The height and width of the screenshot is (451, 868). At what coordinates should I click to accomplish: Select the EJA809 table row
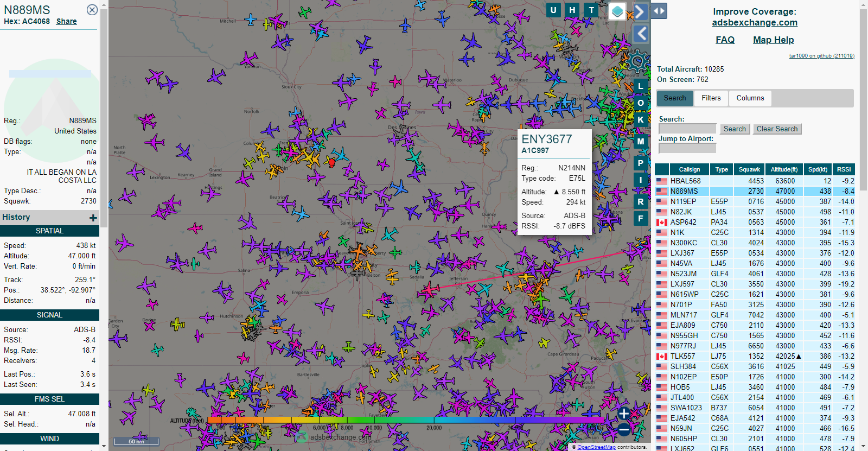click(755, 326)
